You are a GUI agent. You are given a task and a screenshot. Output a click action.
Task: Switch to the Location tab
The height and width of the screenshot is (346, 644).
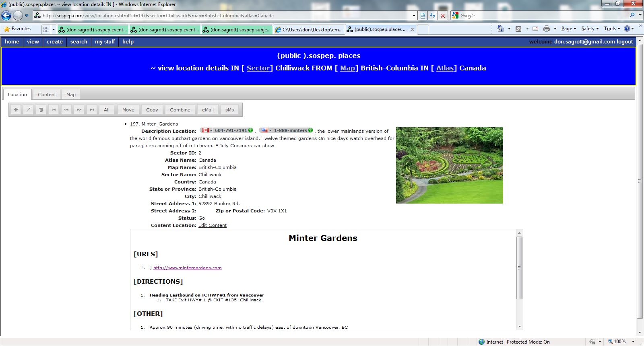(x=17, y=95)
